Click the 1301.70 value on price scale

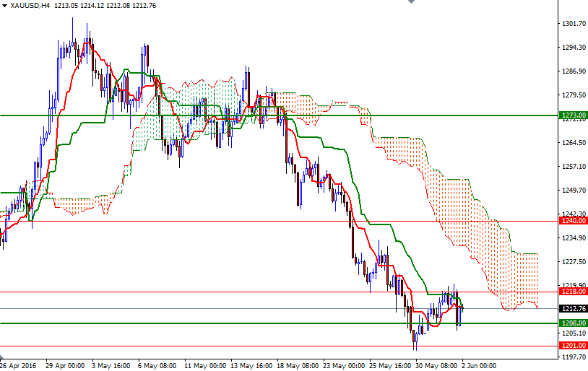click(x=572, y=24)
